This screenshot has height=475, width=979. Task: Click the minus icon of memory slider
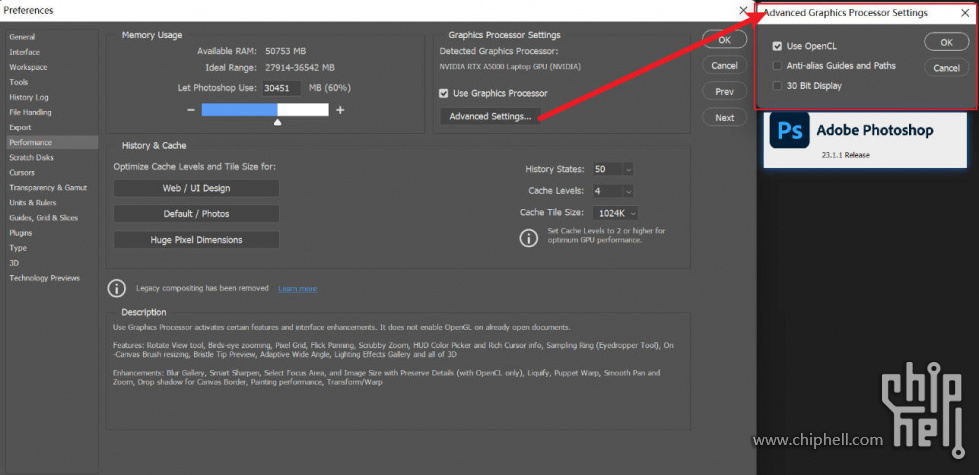click(x=190, y=110)
